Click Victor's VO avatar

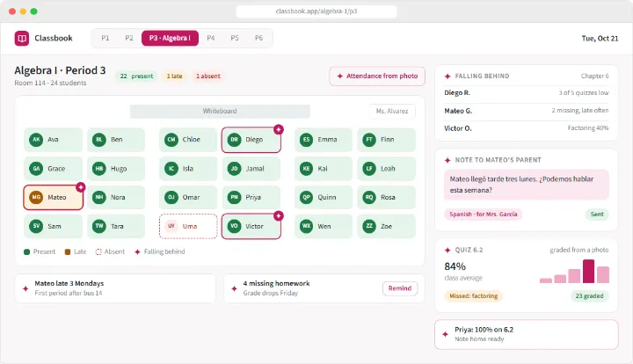pyautogui.click(x=234, y=226)
